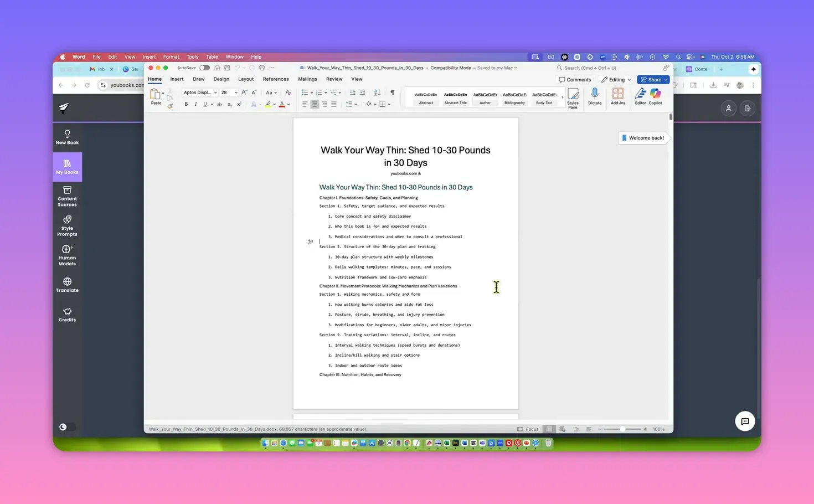814x504 pixels.
Task: Enable Focus mode in status bar
Action: 528,429
